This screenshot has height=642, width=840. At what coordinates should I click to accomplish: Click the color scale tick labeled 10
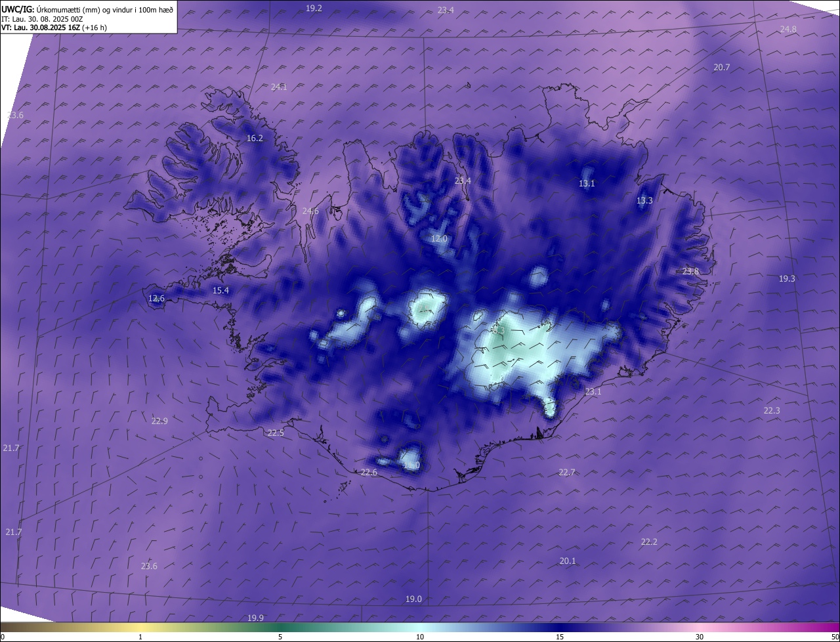pos(420,637)
